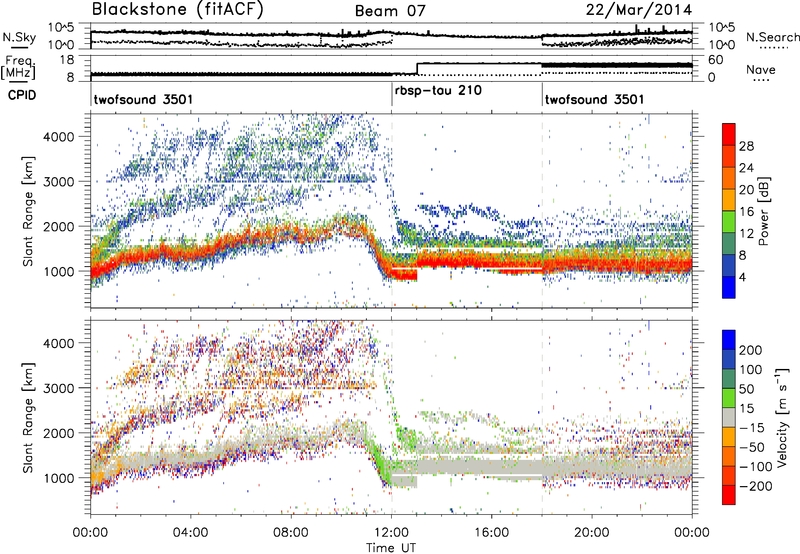
Task: Click the '10^5' tick next to N.Sky
Action: tap(61, 28)
